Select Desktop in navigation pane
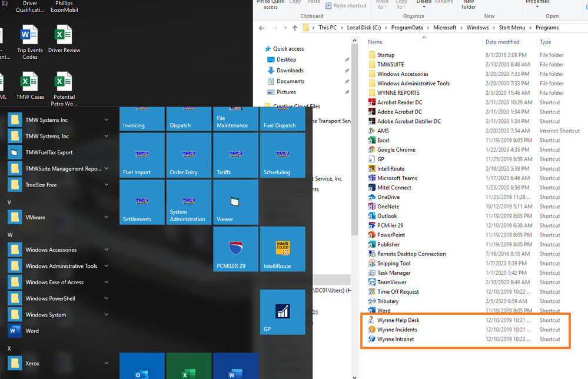This screenshot has width=588, height=379. 281,59
